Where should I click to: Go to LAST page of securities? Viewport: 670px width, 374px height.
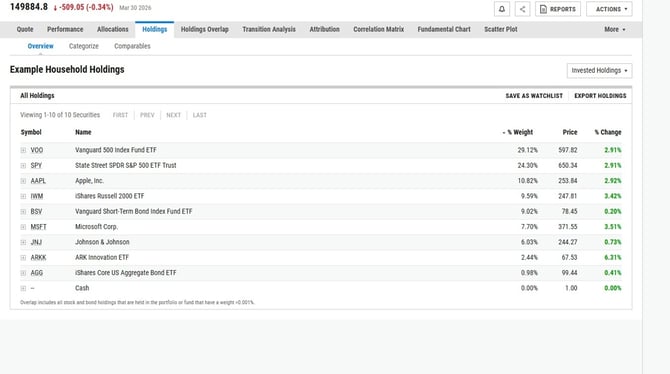(200, 115)
